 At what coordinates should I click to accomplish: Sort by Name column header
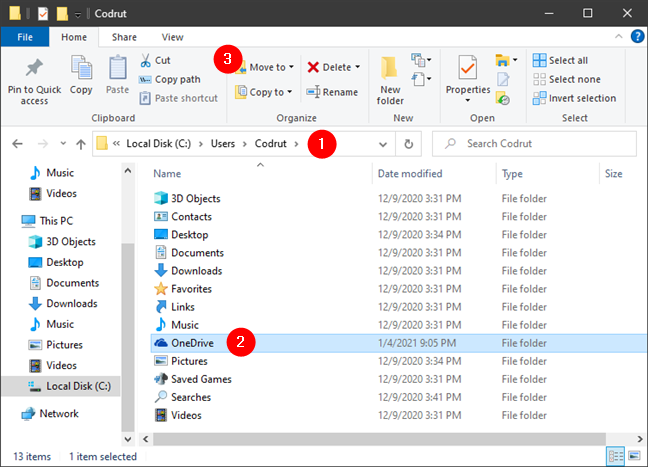pos(167,174)
